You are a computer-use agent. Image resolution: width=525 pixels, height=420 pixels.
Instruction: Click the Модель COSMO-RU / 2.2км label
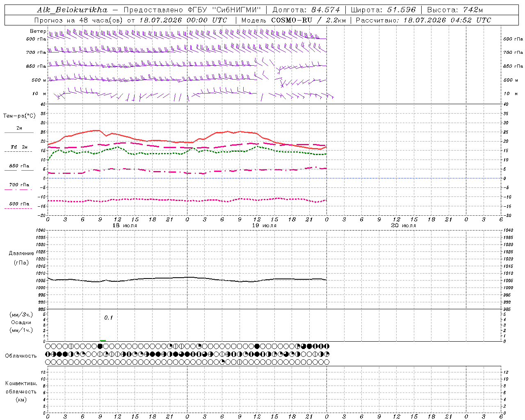(x=293, y=20)
